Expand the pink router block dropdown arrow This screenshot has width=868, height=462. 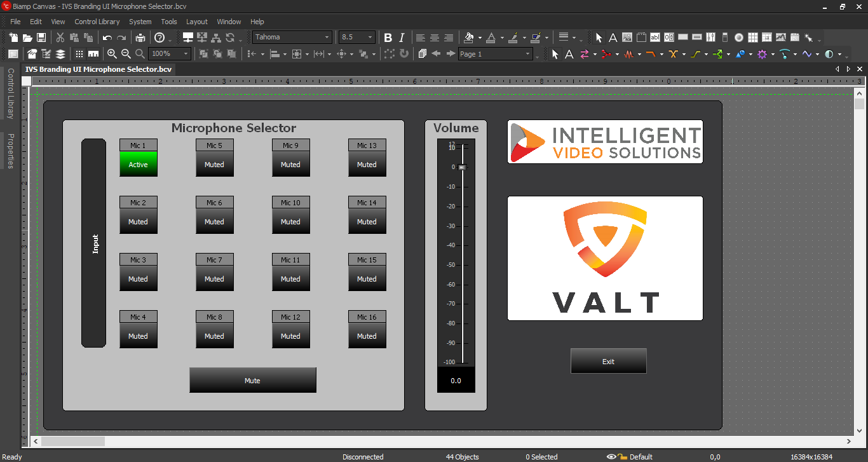click(595, 54)
